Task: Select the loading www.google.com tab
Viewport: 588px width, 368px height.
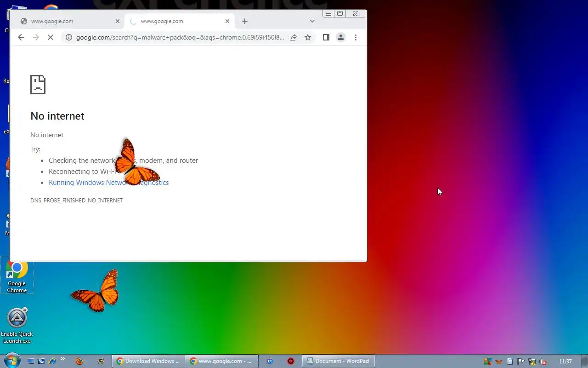Action: pos(180,21)
